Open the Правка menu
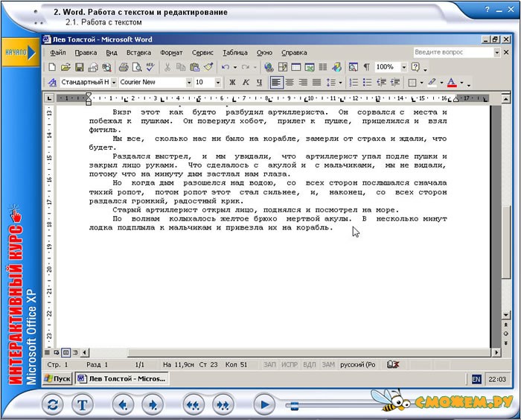 (x=86, y=53)
